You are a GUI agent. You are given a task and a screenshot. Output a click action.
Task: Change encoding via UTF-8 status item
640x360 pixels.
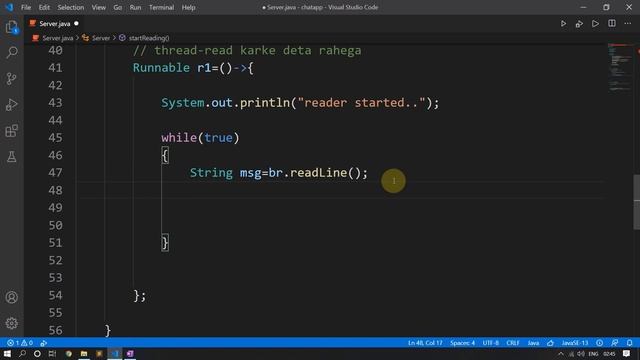click(x=491, y=343)
